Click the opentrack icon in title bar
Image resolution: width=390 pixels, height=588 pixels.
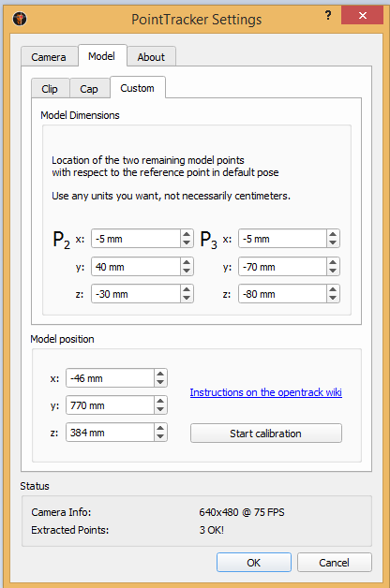point(20,19)
